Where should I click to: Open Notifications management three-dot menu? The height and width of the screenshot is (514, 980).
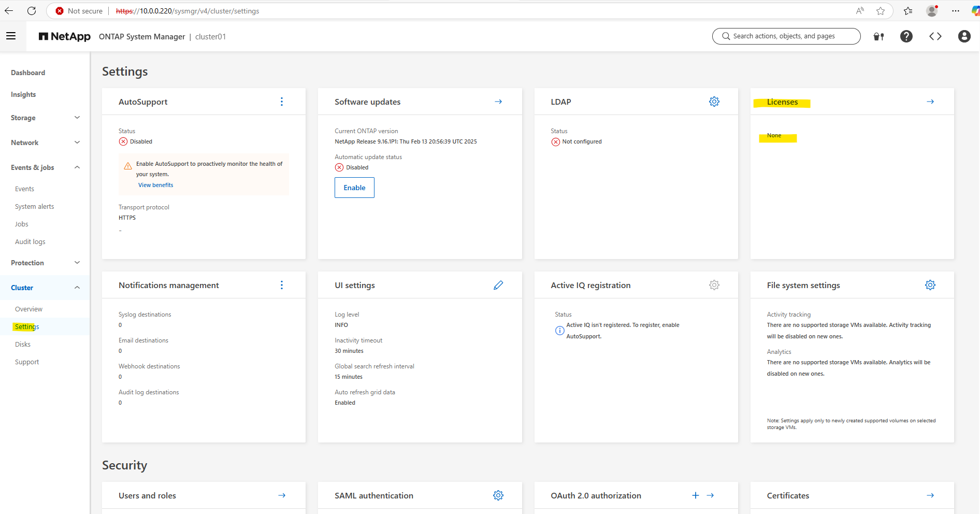pos(282,285)
